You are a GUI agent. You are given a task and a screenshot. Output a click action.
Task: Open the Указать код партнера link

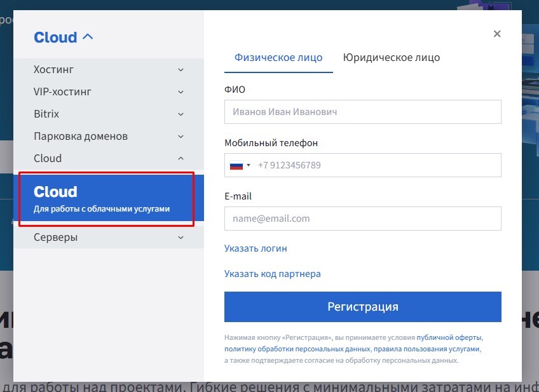tap(272, 274)
